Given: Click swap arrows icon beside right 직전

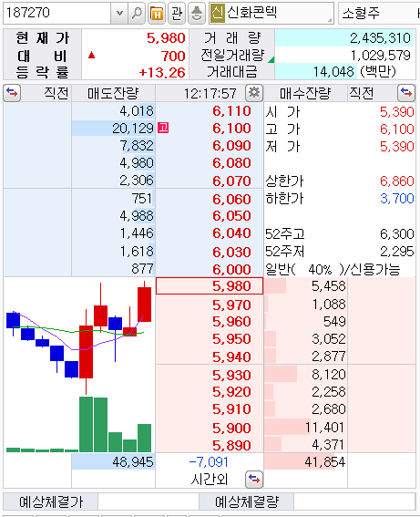Looking at the screenshot, I should point(406,93).
